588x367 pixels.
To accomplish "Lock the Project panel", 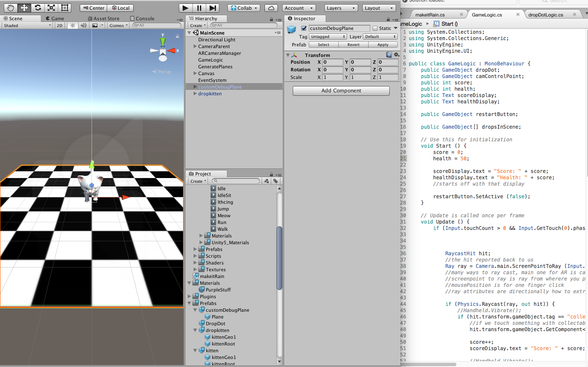I will [271, 174].
